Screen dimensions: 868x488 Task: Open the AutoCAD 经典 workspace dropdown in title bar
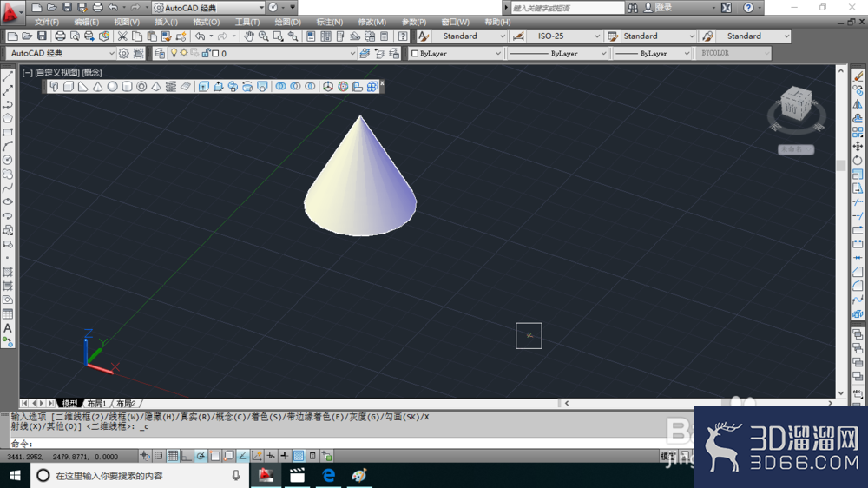click(x=261, y=8)
